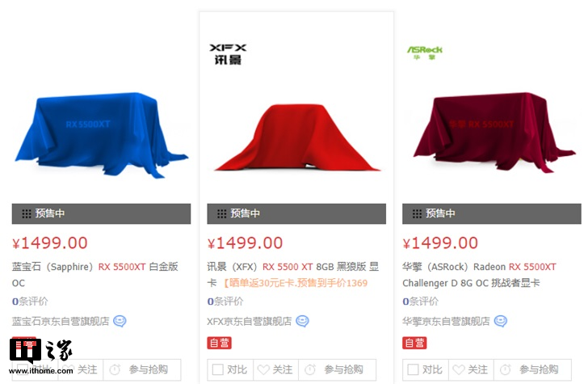
Task: Click the XFX 讯景 brand logo
Action: point(228,54)
